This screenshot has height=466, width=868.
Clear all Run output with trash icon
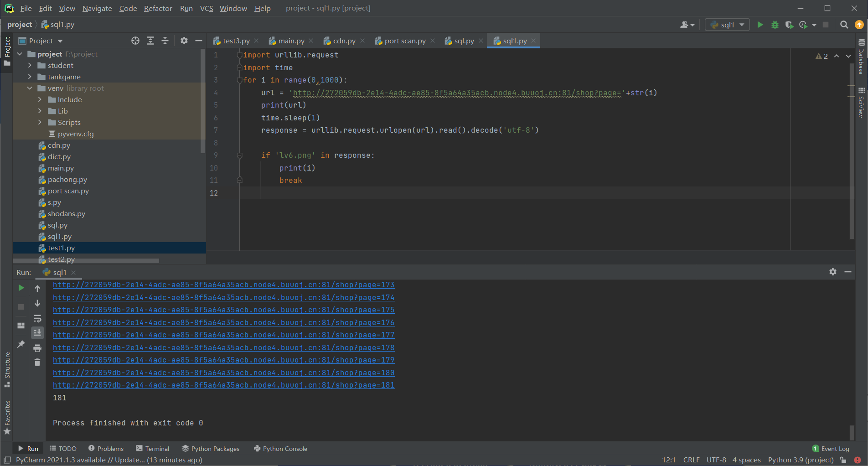coord(37,362)
